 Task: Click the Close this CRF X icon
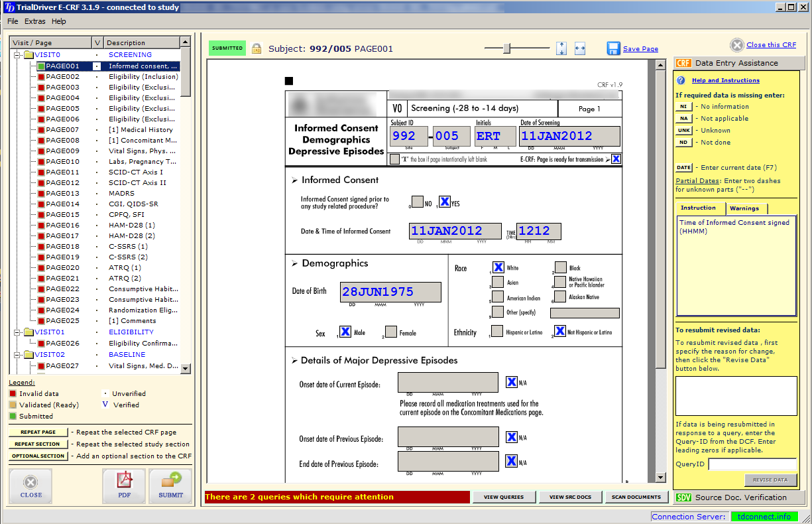point(737,45)
